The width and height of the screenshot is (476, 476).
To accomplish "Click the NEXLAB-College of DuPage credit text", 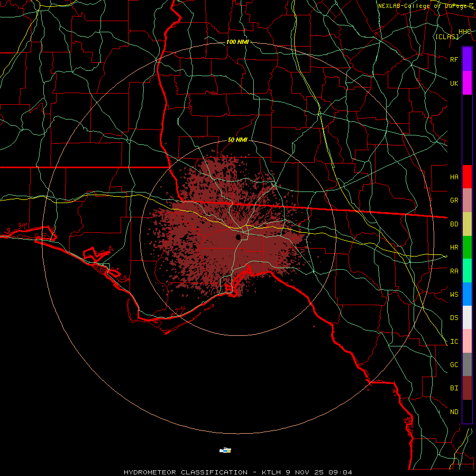I will point(426,6).
